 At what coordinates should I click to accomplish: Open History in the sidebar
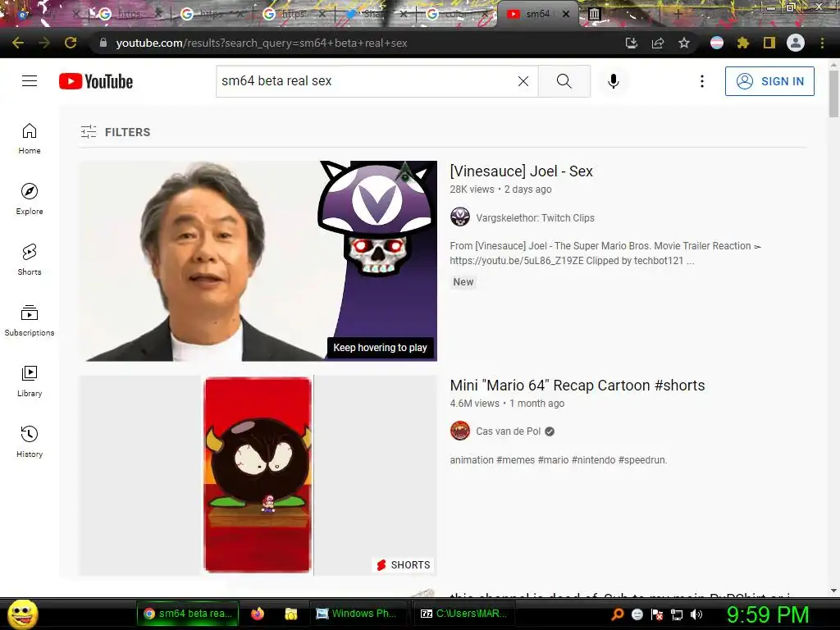tap(30, 442)
